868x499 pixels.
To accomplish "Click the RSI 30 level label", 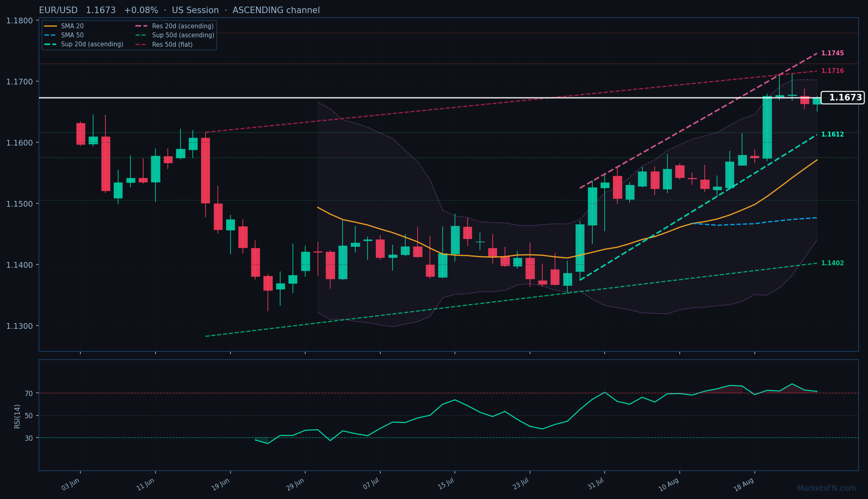I will [29, 438].
